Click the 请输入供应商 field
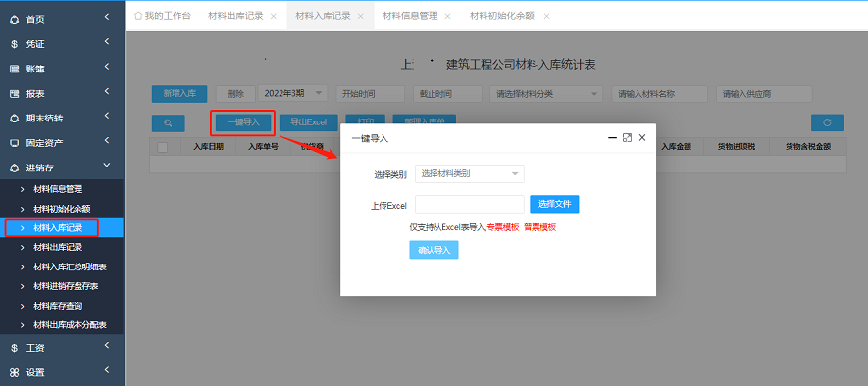This screenshot has width=868, height=386. coord(764,93)
